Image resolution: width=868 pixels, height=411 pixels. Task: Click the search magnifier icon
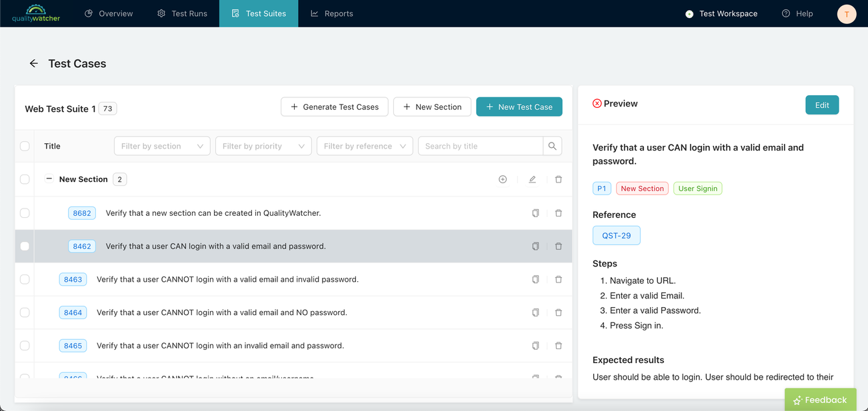tap(552, 146)
